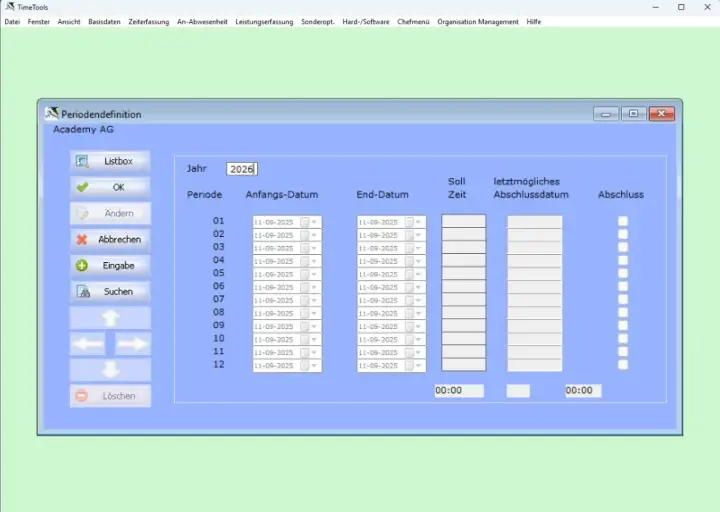Click the 00:00 total field below Abschluss column

[583, 391]
